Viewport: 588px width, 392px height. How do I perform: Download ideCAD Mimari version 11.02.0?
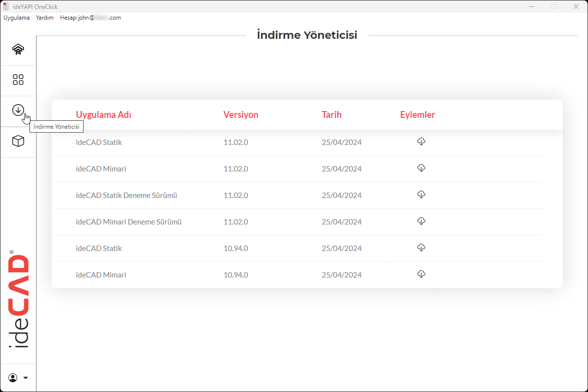(x=421, y=168)
